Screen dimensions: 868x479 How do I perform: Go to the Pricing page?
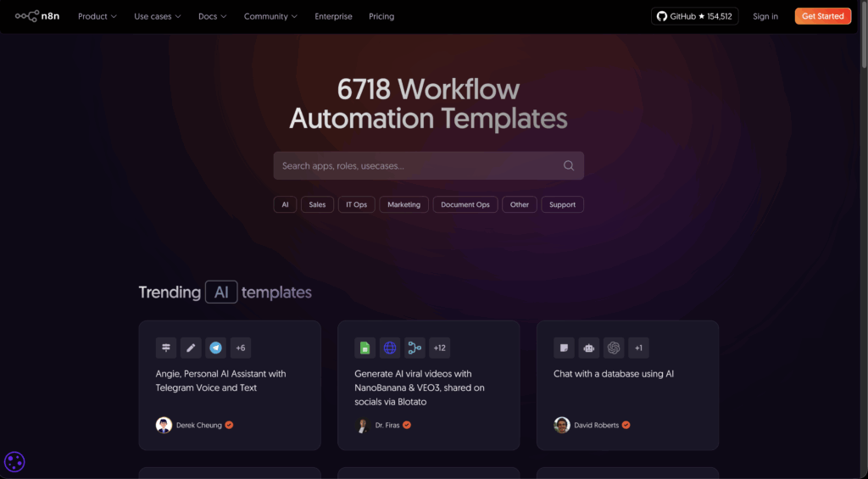(381, 16)
